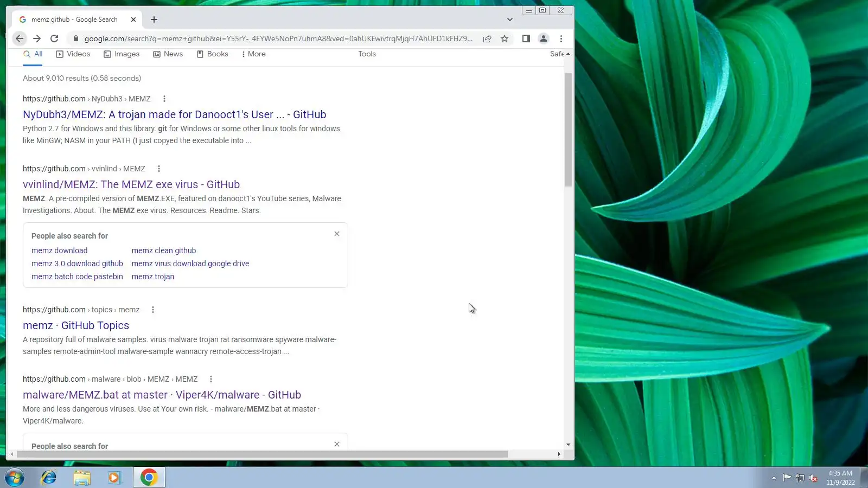868x488 pixels.
Task: Click the About 9,010 results text
Action: click(x=82, y=78)
